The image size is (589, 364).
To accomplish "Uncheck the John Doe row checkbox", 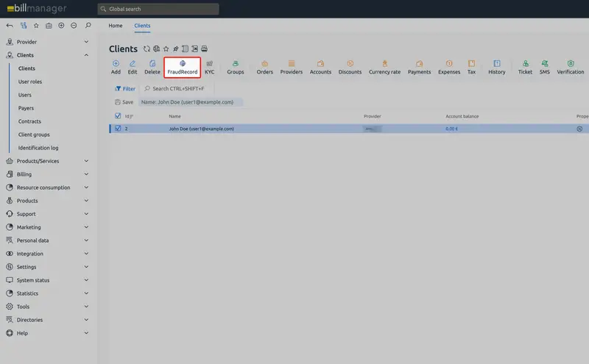I will (118, 129).
